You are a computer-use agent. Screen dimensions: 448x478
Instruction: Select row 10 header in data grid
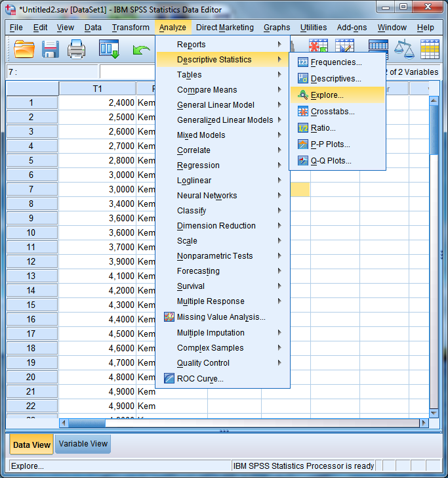click(x=31, y=232)
